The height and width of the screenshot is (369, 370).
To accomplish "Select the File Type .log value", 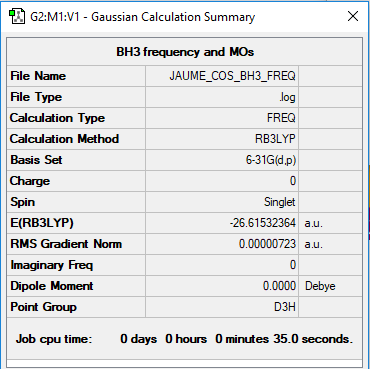I will pos(287,97).
